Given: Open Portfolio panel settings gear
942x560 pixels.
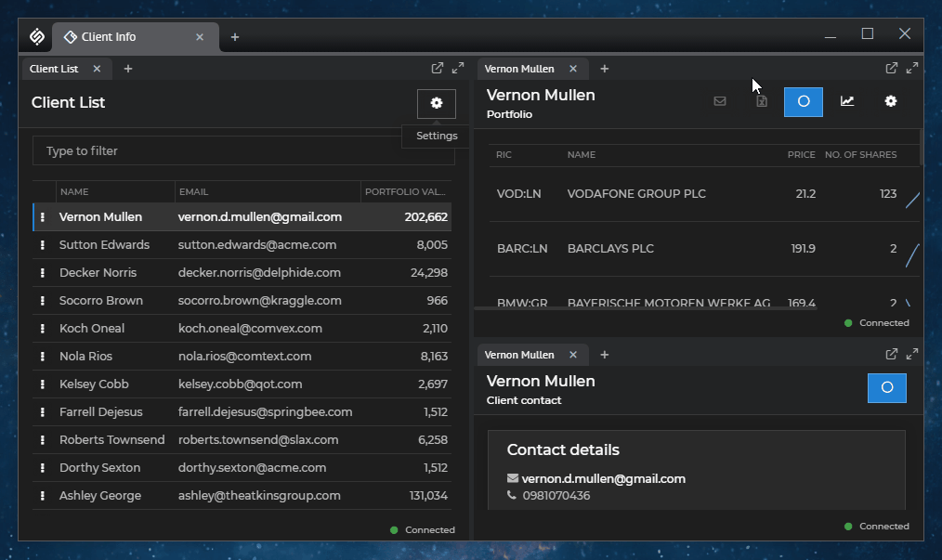Looking at the screenshot, I should pyautogui.click(x=890, y=101).
